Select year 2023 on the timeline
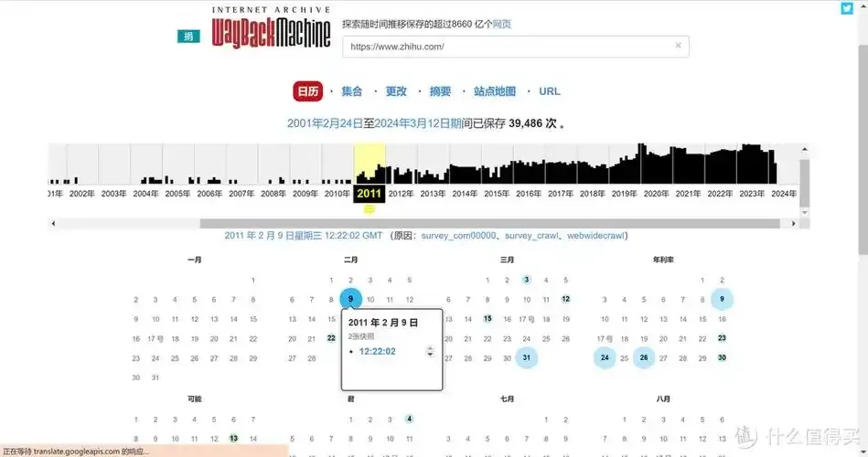The image size is (868, 457). click(752, 194)
